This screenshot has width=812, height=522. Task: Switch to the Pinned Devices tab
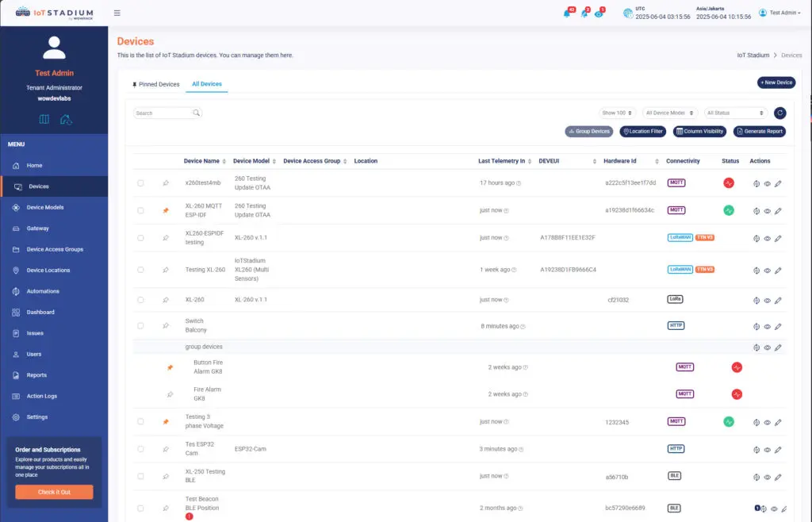[155, 84]
